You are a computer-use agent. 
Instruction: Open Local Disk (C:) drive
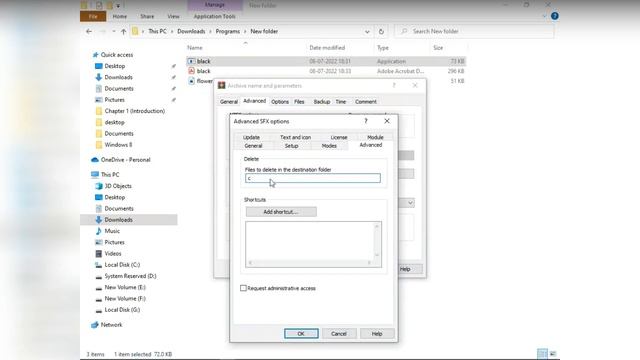click(122, 265)
